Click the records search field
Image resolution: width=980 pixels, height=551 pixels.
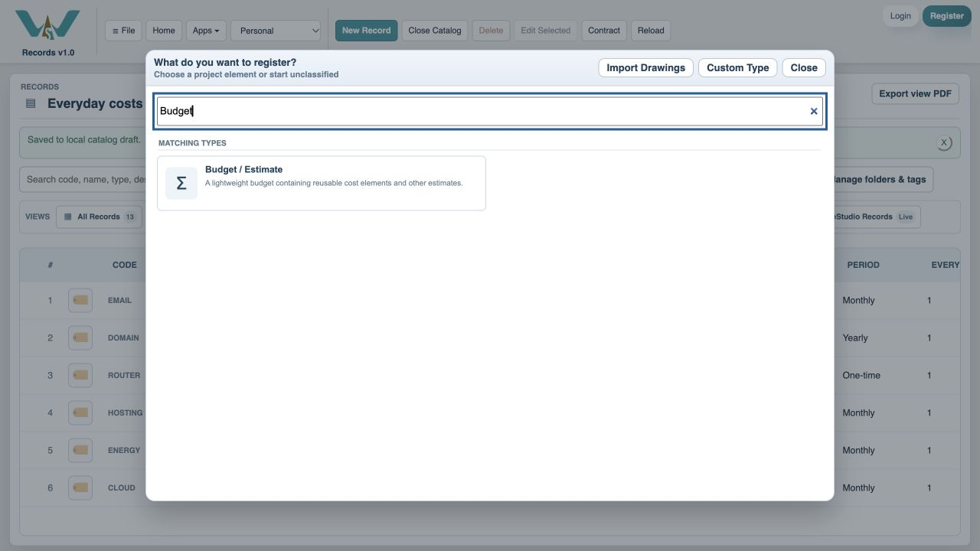click(83, 180)
